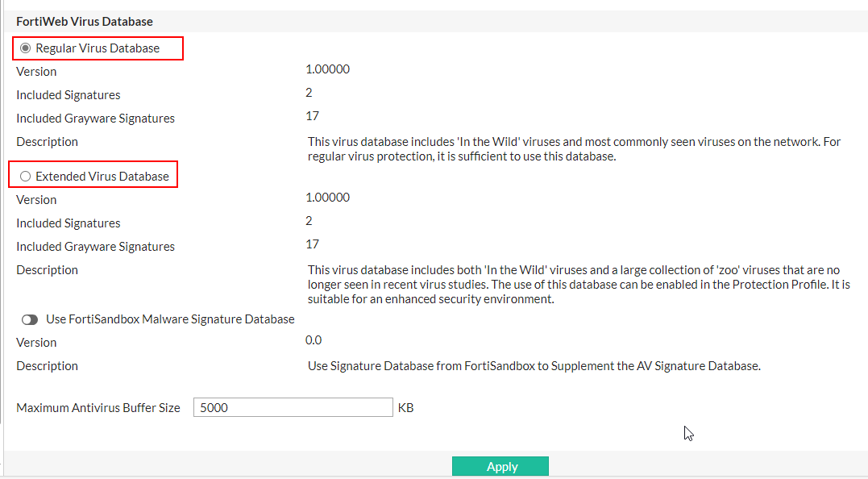Click the Version label under Regular Virus Database
This screenshot has height=479, width=868.
tap(36, 71)
